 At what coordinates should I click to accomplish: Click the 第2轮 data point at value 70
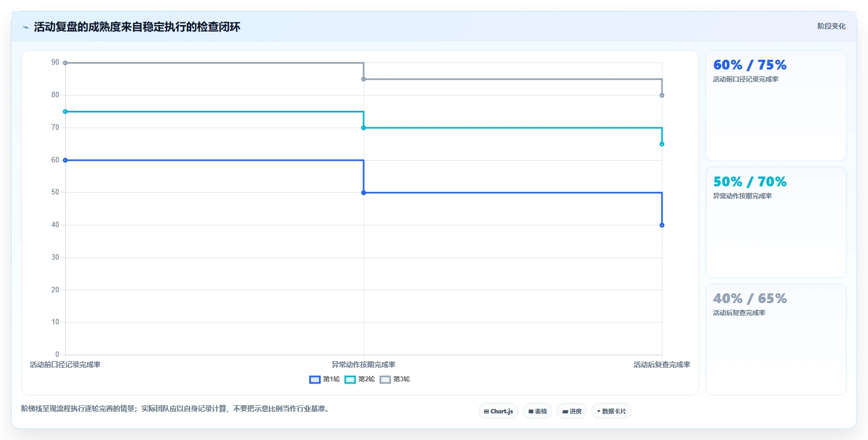click(364, 128)
